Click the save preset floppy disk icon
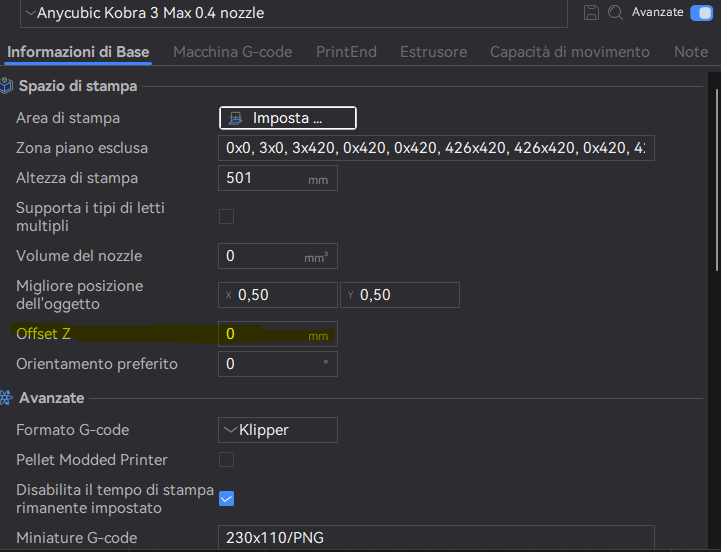This screenshot has height=552, width=721. [x=591, y=12]
